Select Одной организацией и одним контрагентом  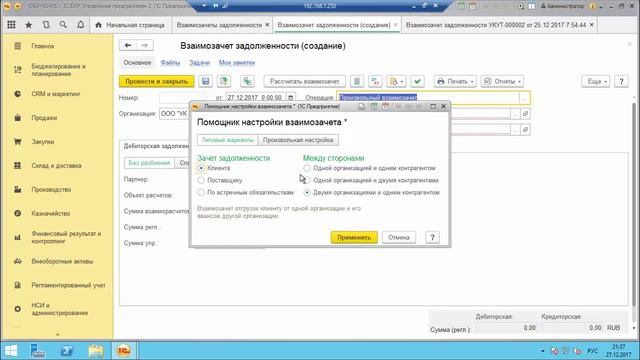(x=307, y=168)
